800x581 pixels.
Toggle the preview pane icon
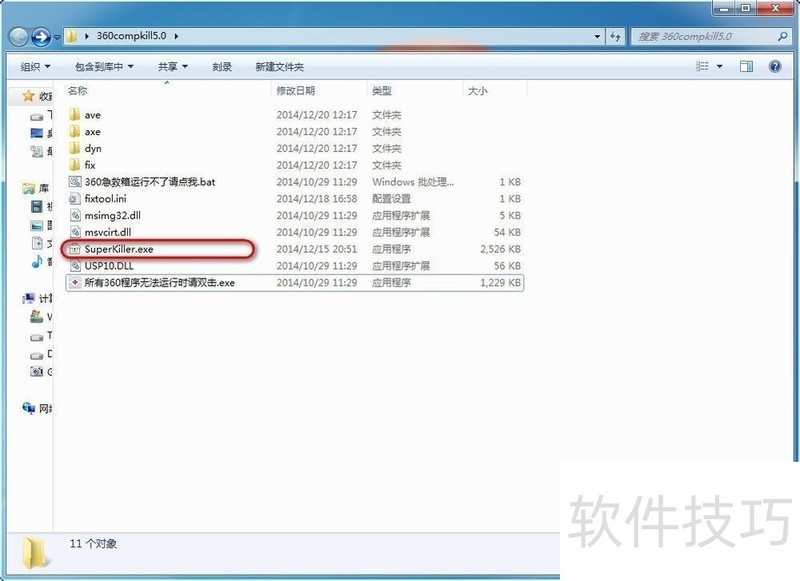pos(746,66)
